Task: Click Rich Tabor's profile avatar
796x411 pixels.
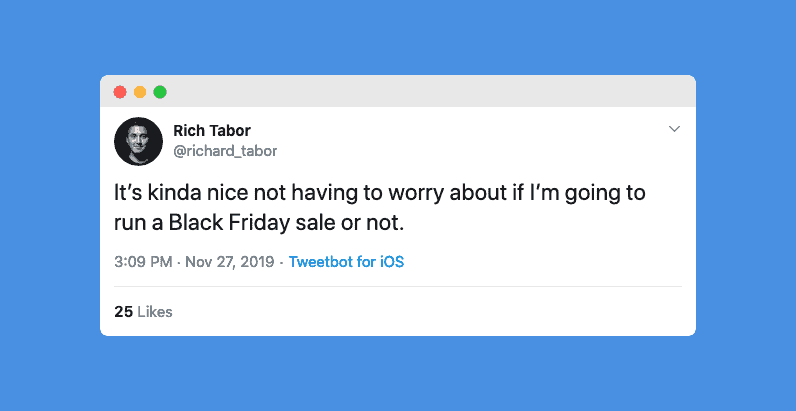Action: 138,141
